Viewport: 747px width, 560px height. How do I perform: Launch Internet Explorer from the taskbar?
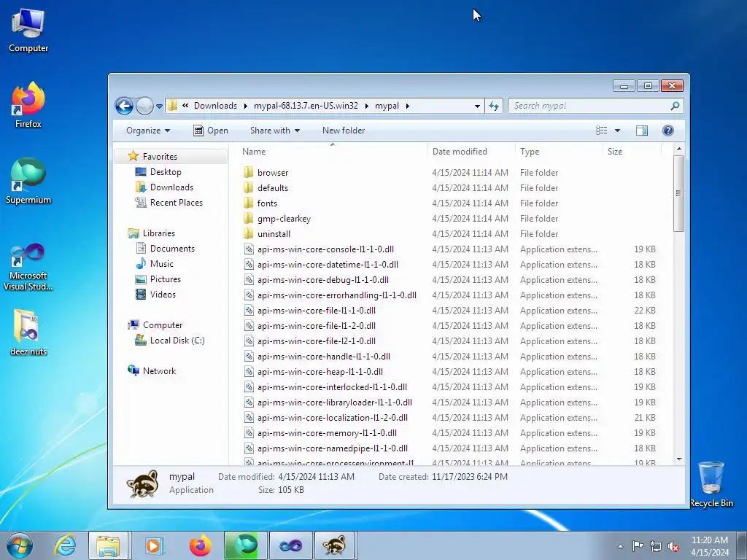(65, 545)
